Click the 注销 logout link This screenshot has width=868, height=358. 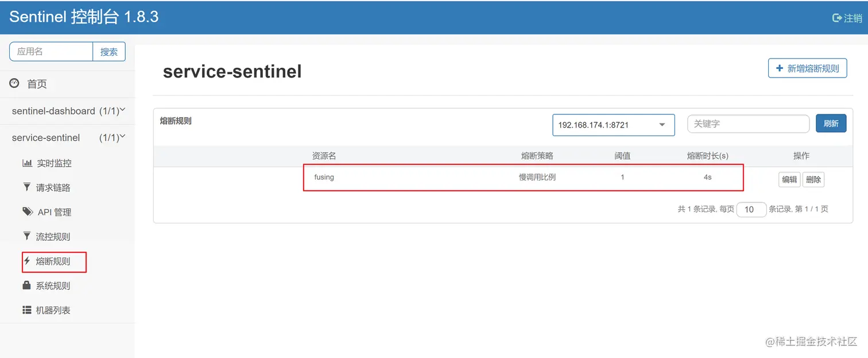(847, 18)
